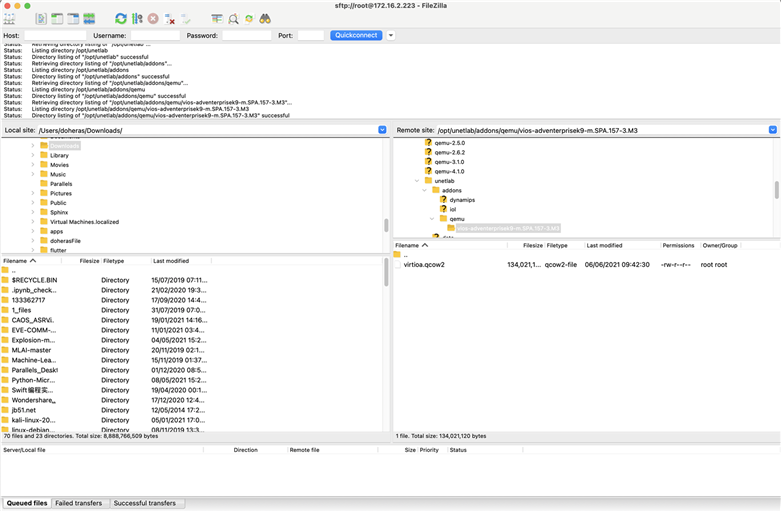The height and width of the screenshot is (511, 781).
Task: Expand the Pictures folder in the local tree
Action: click(33, 193)
